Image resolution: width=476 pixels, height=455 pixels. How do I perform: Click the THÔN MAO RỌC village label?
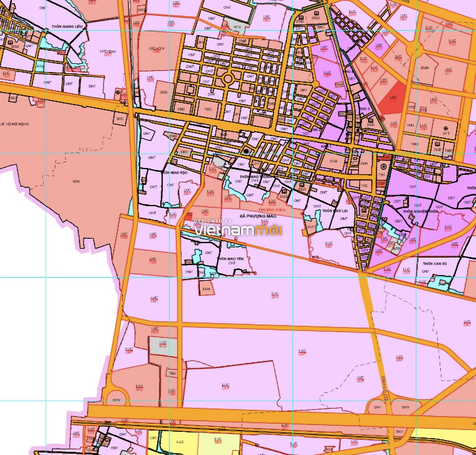(175, 172)
